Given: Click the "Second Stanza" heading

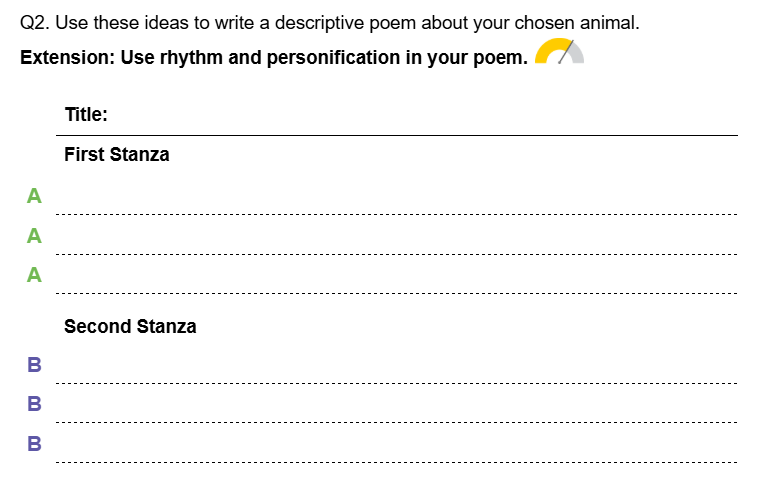Looking at the screenshot, I should click(130, 326).
